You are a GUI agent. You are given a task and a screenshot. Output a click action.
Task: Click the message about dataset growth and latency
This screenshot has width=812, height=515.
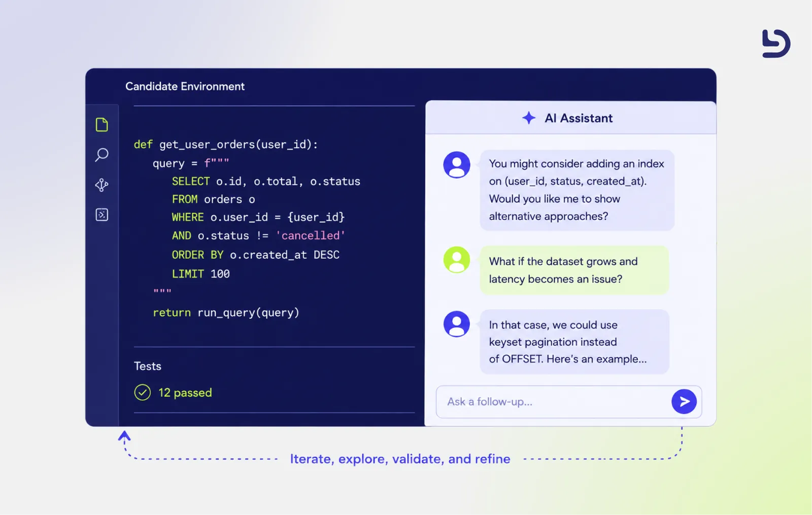pyautogui.click(x=574, y=270)
